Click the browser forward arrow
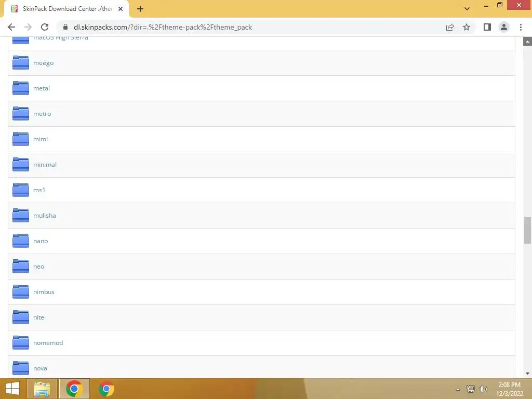This screenshot has height=399, width=532. [x=28, y=27]
